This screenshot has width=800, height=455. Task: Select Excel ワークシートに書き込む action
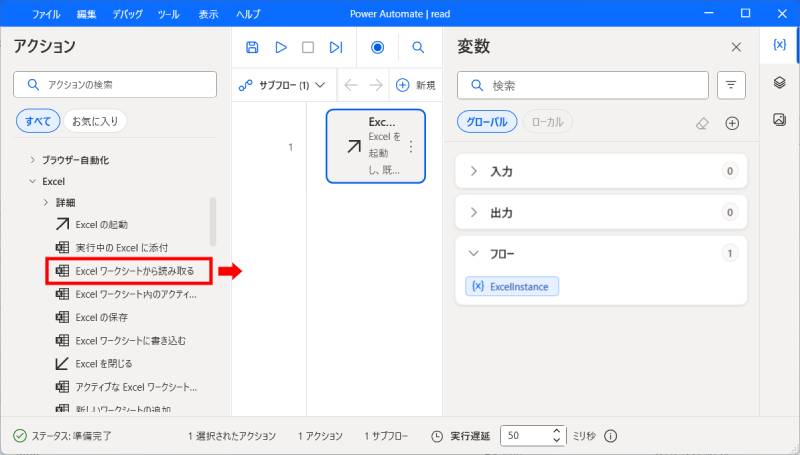(x=120, y=340)
